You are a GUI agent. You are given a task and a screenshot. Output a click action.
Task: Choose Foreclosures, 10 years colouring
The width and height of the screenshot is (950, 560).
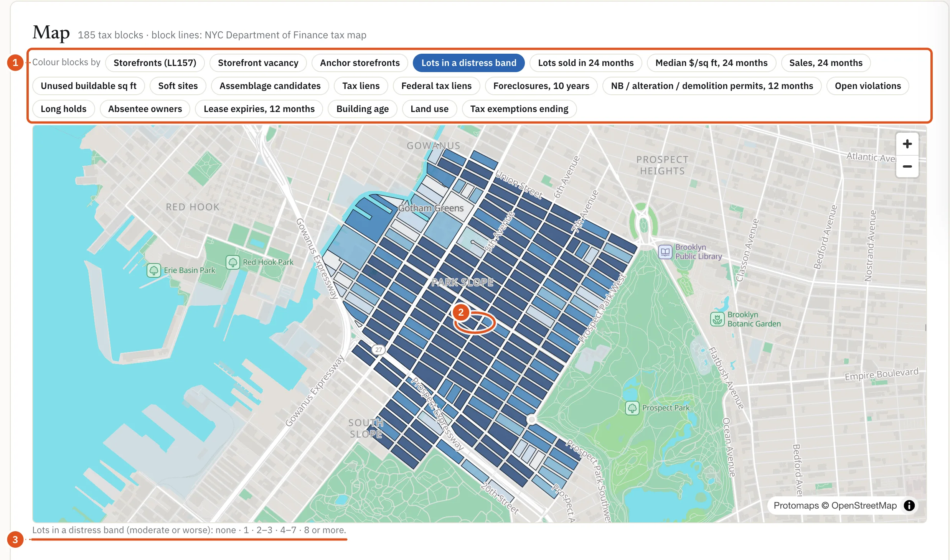(x=541, y=86)
